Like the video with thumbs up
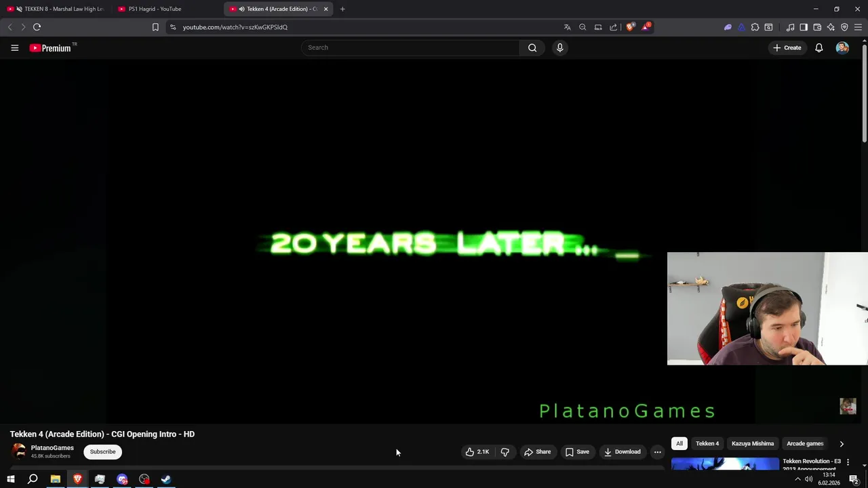 (x=477, y=451)
